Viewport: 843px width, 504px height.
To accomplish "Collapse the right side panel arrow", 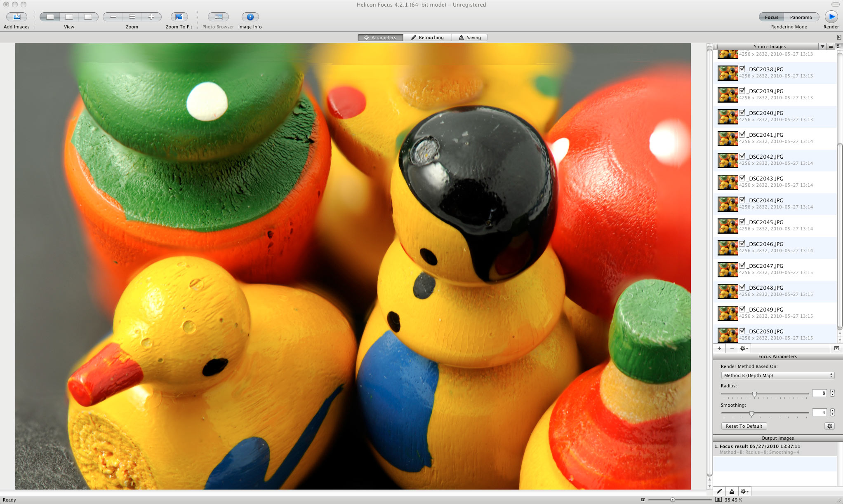I will coord(839,37).
